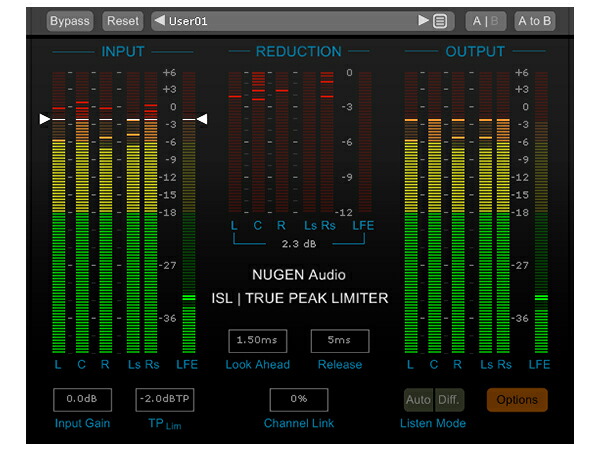Click the 2.3 dB reduction readout

(x=299, y=244)
